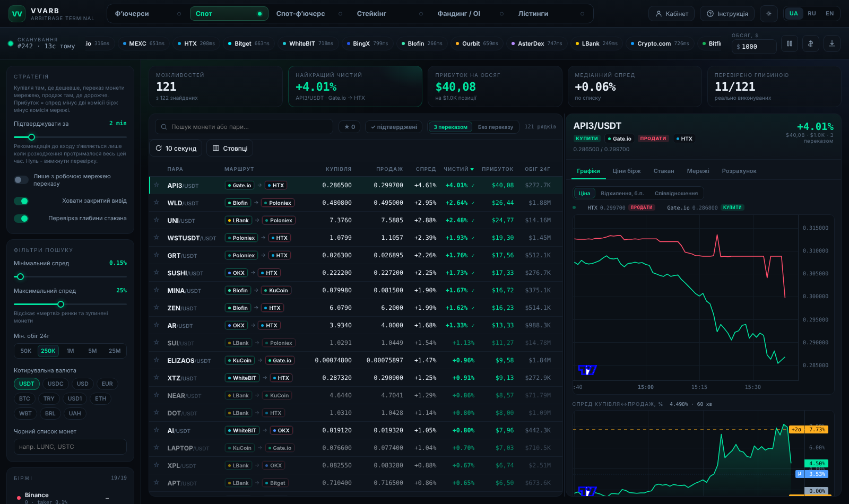Toggle order book depth check switch

click(21, 219)
